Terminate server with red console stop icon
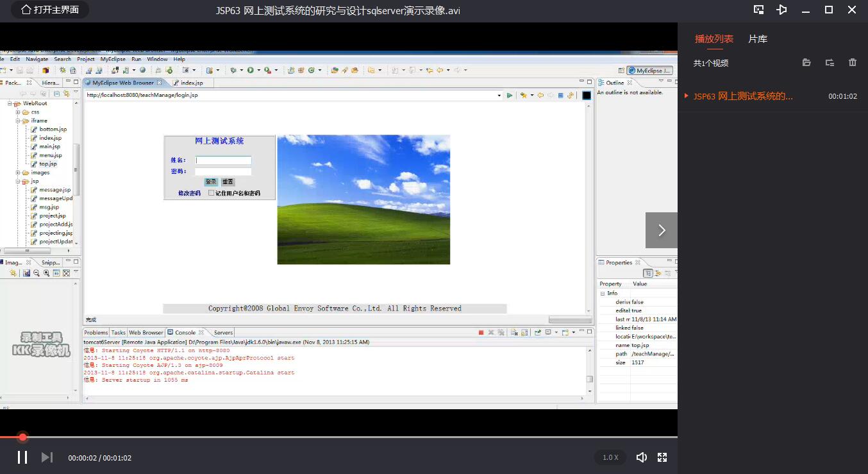Viewport: 868px width, 474px height. pos(481,332)
